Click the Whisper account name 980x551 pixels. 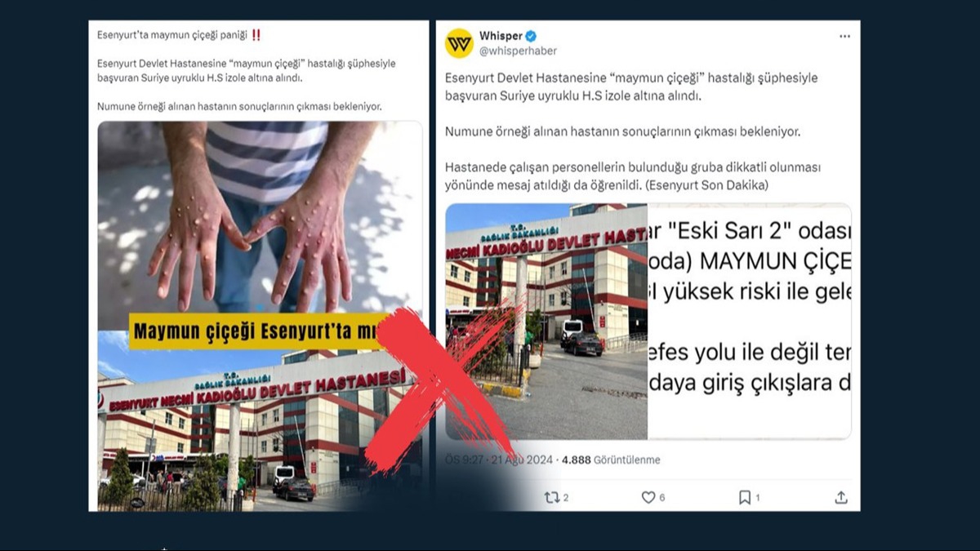click(501, 36)
